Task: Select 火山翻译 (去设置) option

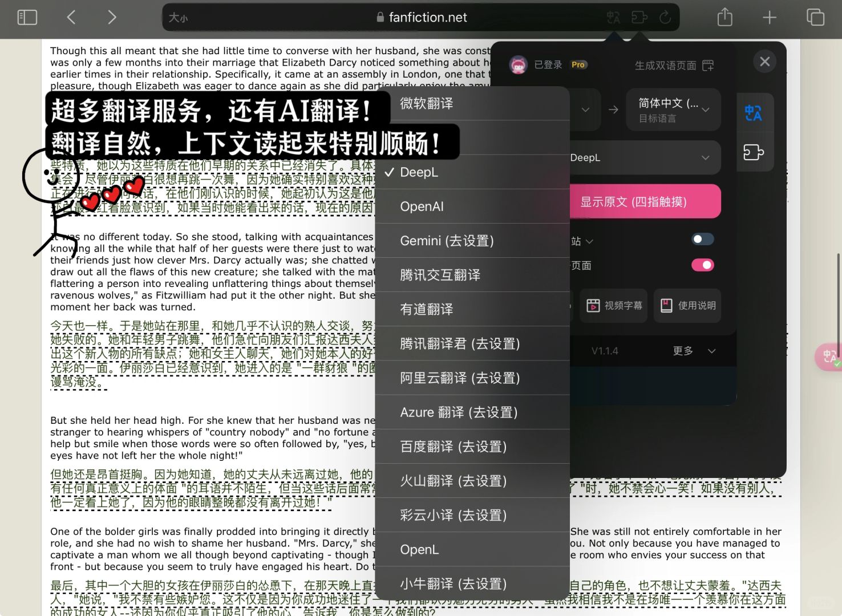Action: 472,481
